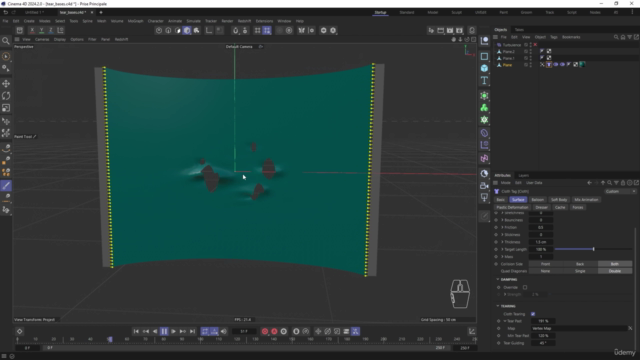Expand the Bounciness parameter
640x360 pixels.
pyautogui.click(x=502, y=220)
